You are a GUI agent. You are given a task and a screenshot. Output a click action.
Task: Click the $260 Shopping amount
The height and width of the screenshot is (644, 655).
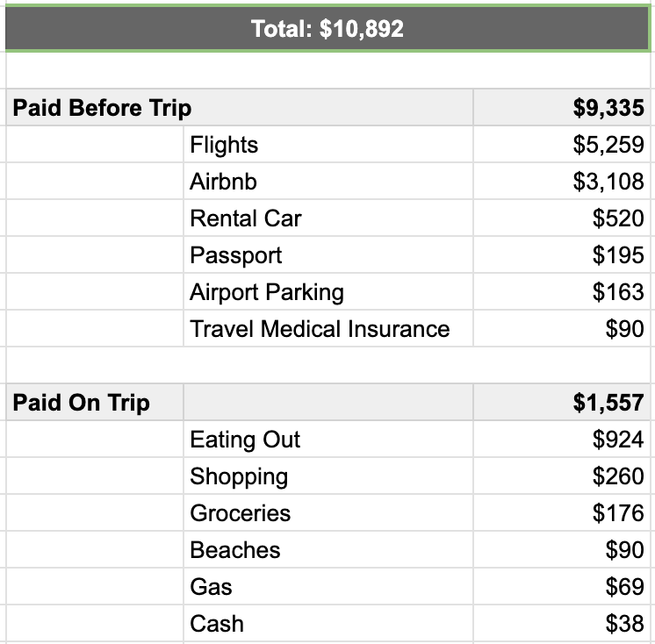pos(562,476)
